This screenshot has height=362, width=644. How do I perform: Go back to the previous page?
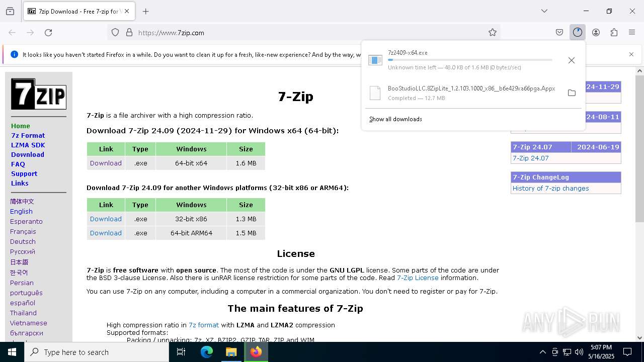click(12, 32)
